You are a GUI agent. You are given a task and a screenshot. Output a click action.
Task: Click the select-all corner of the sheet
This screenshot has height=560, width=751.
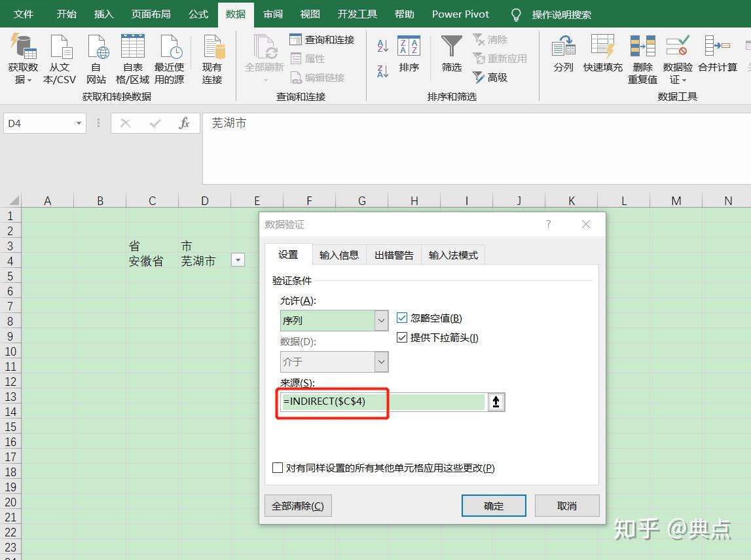coord(12,200)
